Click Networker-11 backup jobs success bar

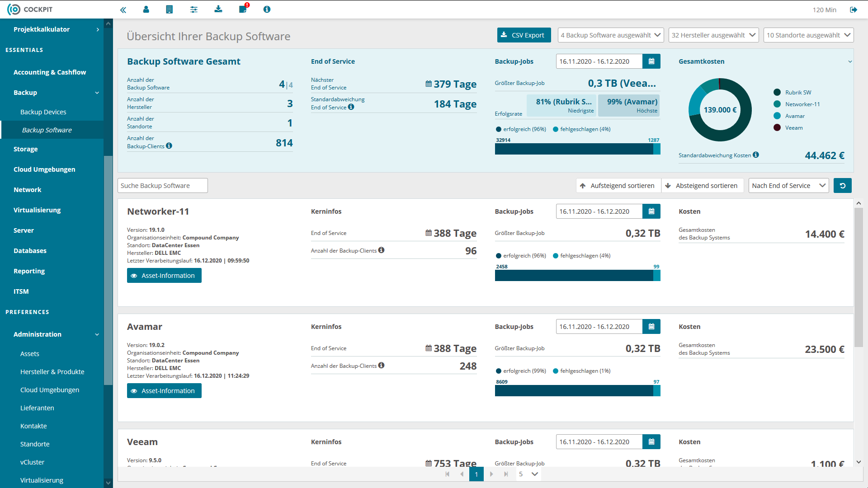pos(574,276)
